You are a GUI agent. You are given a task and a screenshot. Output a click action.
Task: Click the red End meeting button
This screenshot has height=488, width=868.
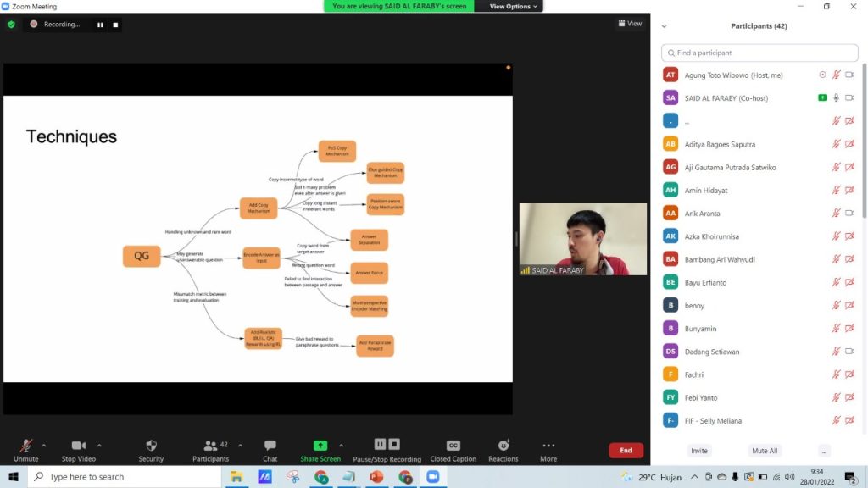[626, 451]
